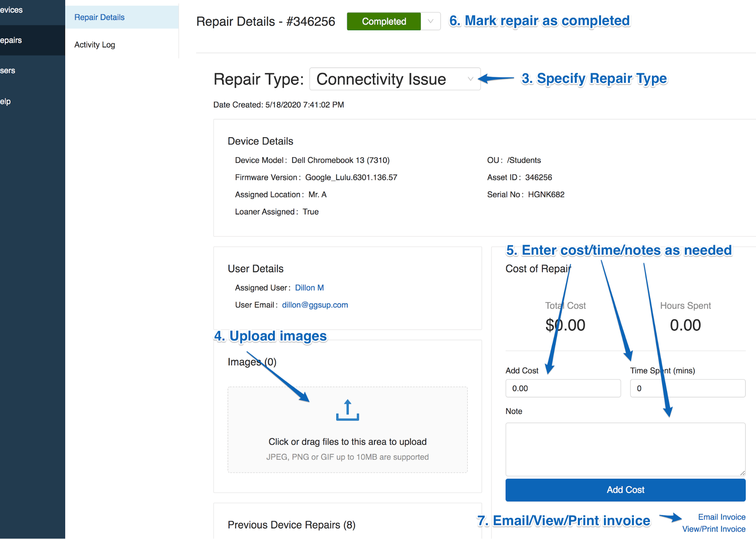Click the Total Cost $0.00 value
Image resolution: width=756 pixels, height=539 pixels.
click(x=565, y=325)
